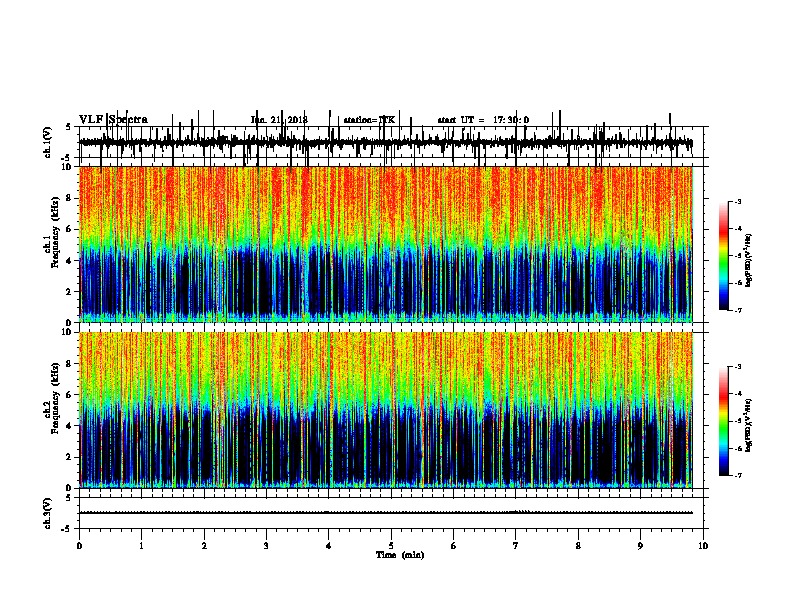792x612 pixels.
Task: Click time axis tick label "10"
Action: click(703, 546)
